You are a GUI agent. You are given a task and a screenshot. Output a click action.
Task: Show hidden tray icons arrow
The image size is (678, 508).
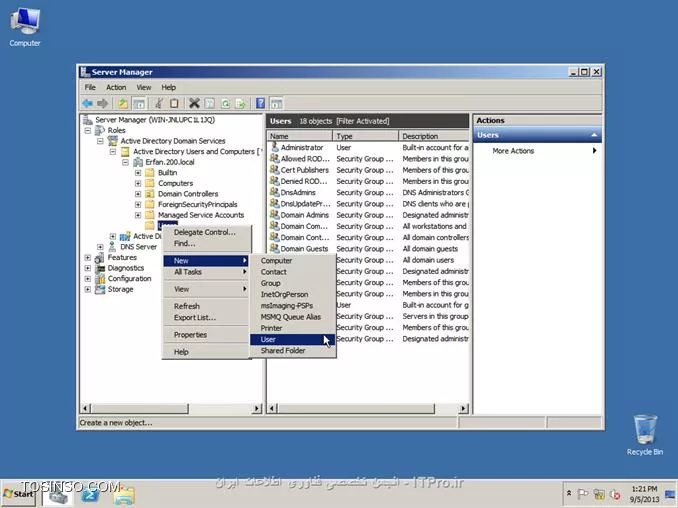[569, 493]
